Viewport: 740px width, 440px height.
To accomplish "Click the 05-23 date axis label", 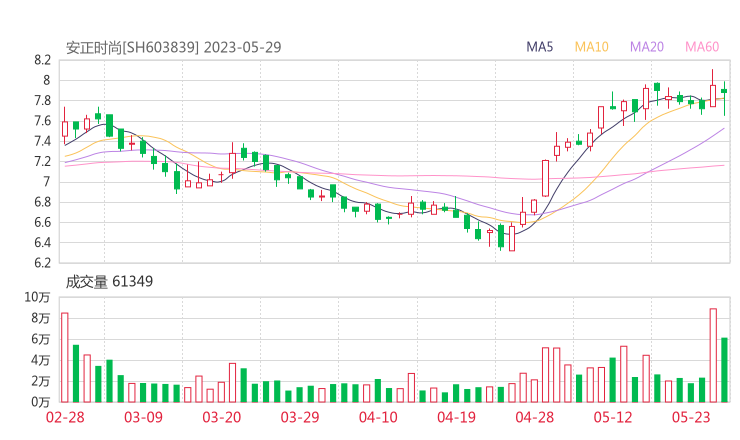I will tap(691, 417).
